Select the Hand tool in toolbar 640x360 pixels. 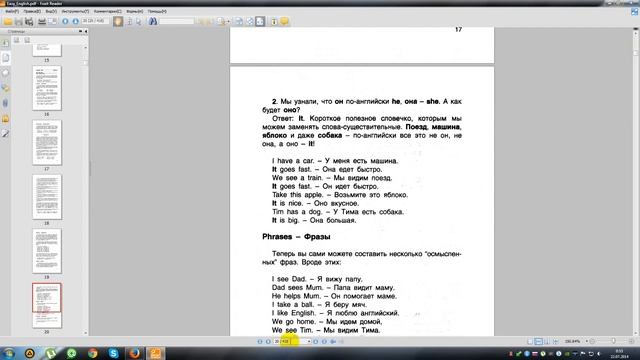click(x=118, y=21)
